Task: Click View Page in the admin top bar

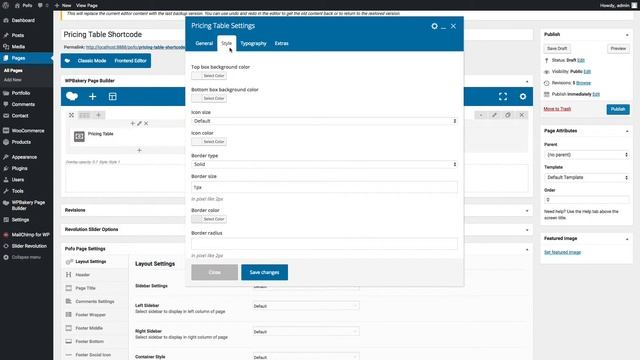Action: click(87, 5)
